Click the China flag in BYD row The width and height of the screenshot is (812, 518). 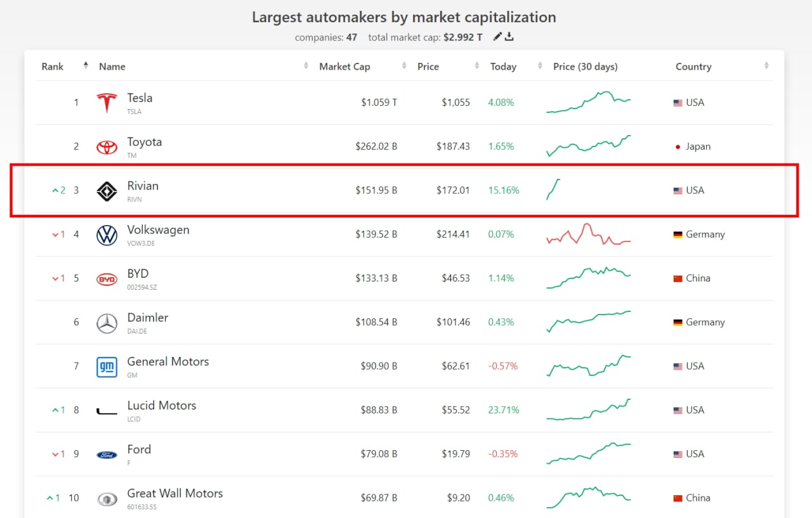(x=678, y=278)
